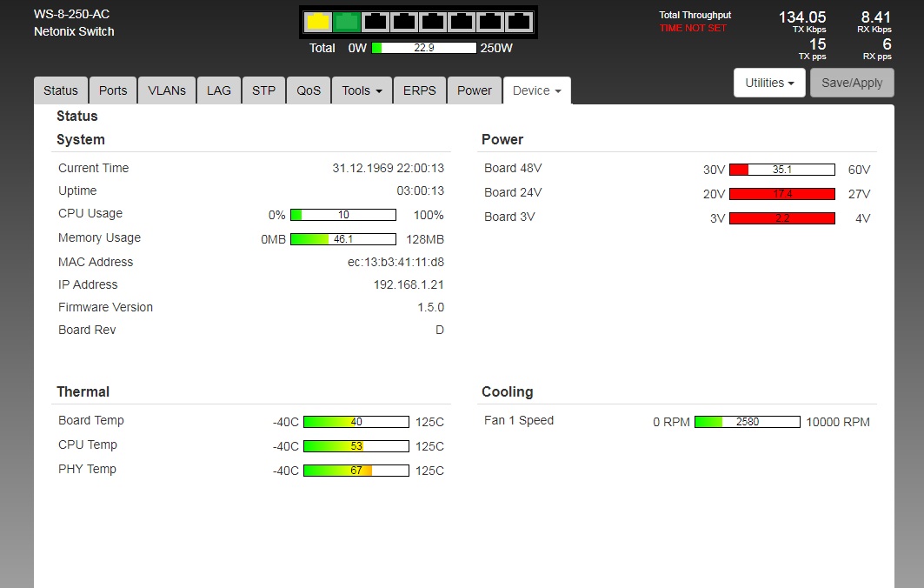Click the port 5 icon in switch diagram
The height and width of the screenshot is (588, 924).
click(433, 22)
